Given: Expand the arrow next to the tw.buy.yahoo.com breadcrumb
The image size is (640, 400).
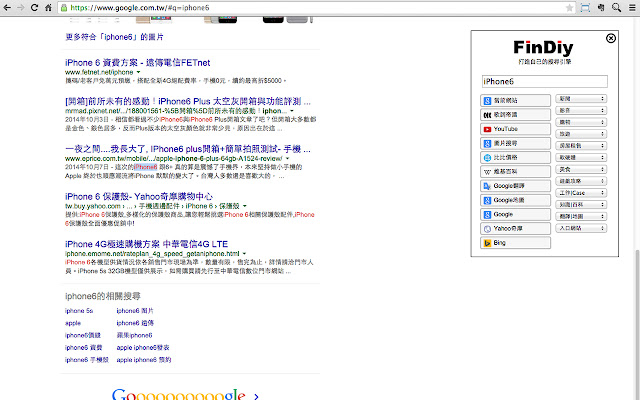Looking at the screenshot, I should [244, 206].
